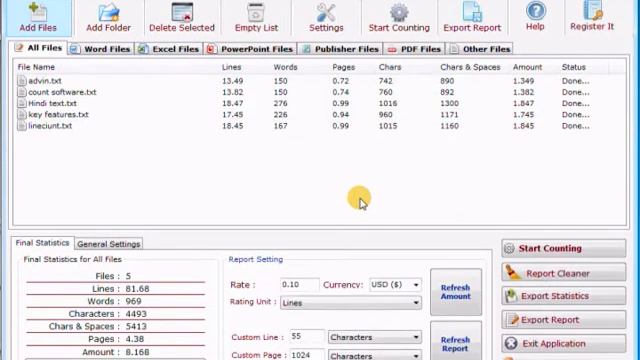Screen dimensions: 640x360
Task: Click the lineciunt.txt file icon
Action: 22,126
